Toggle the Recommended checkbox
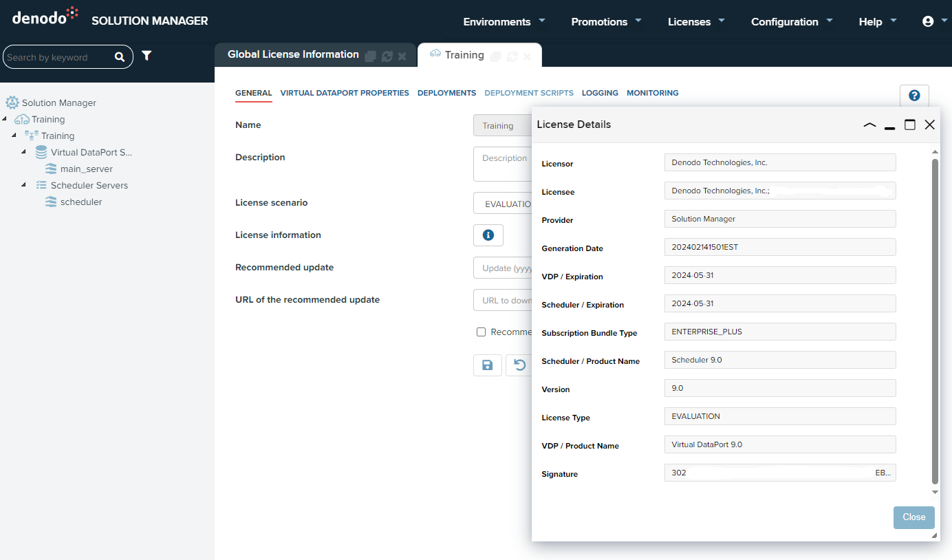The image size is (952, 560). click(x=482, y=332)
